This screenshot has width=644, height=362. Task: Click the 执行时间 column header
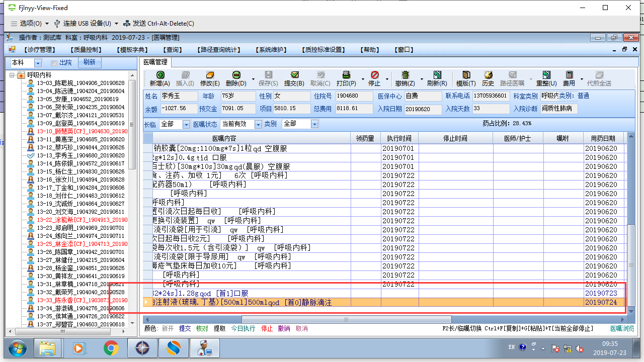399,138
